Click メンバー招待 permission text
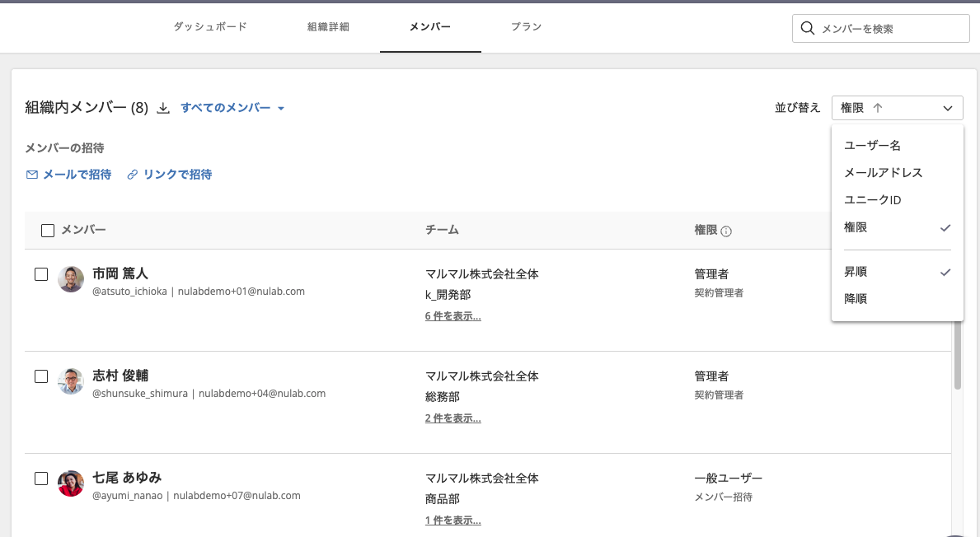The image size is (980, 537). click(723, 497)
